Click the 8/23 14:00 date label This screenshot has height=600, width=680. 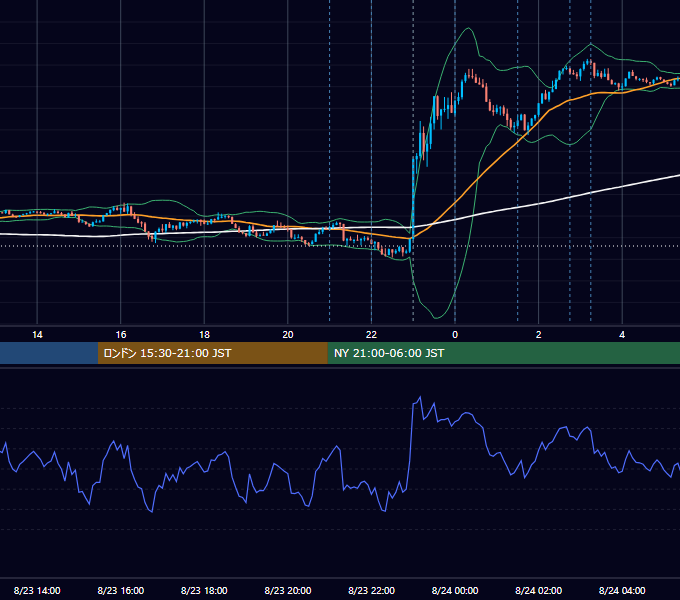[37, 590]
